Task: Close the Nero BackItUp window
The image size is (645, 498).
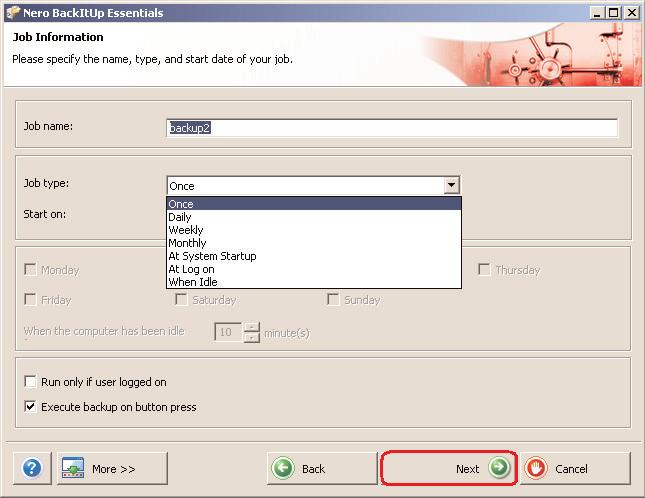Action: (631, 13)
